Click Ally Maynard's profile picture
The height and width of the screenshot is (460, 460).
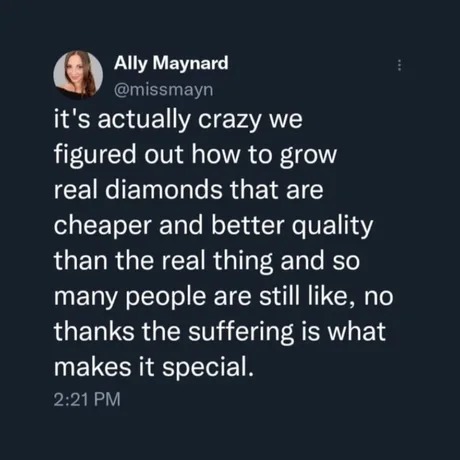pyautogui.click(x=78, y=75)
